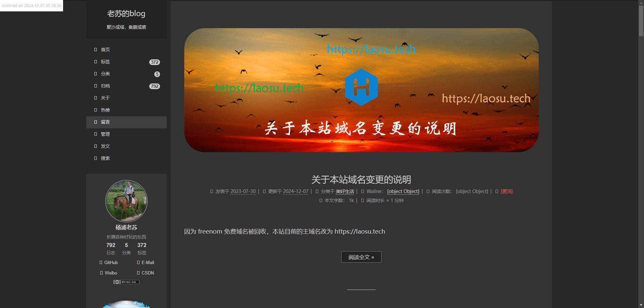Click the home icon next to 首页
The image size is (644, 308).
pos(96,50)
